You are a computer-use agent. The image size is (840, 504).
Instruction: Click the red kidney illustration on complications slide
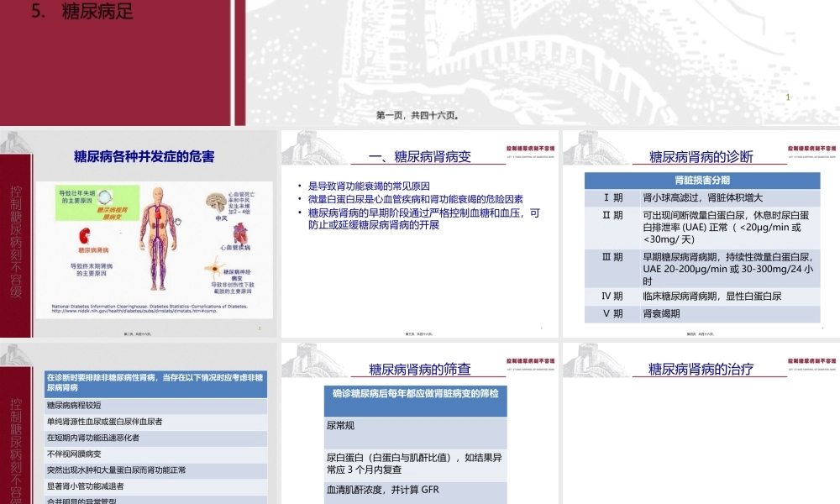click(85, 236)
